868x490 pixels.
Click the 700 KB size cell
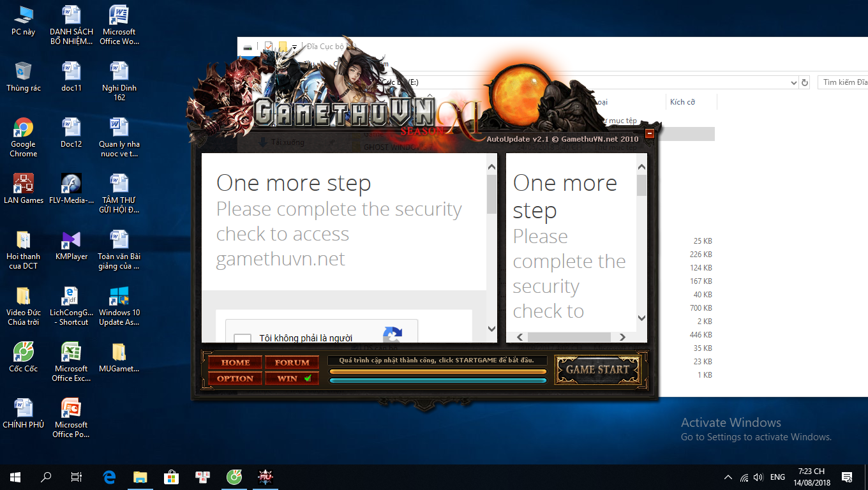point(701,308)
